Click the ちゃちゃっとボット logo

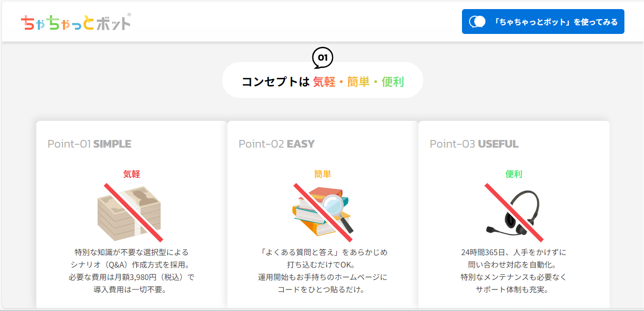pos(75,22)
